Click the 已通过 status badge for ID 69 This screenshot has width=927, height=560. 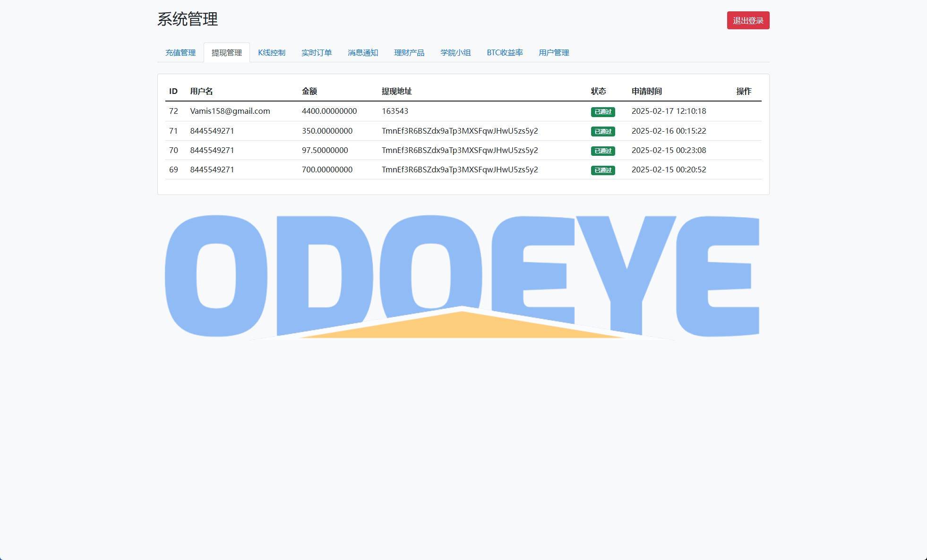coord(602,170)
